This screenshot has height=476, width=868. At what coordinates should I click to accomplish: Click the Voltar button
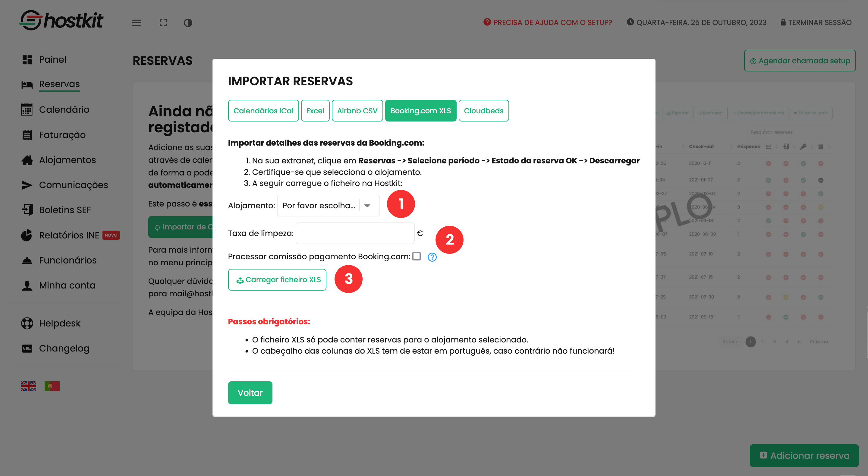coord(250,393)
